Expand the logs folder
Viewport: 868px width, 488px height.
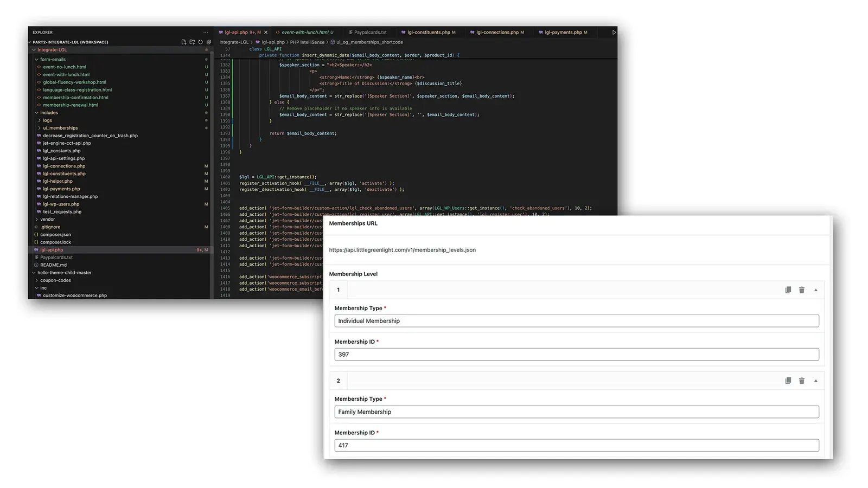click(48, 120)
